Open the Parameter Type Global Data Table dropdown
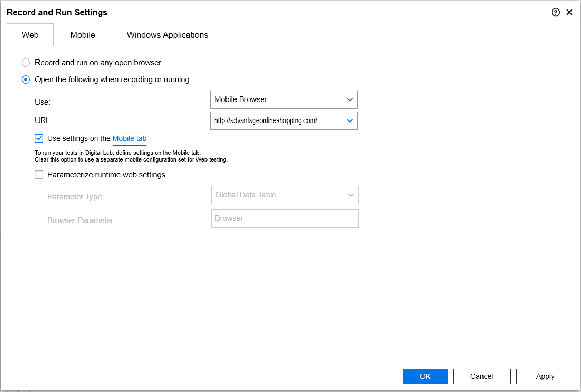Viewport: 581px width, 392px height. pyautogui.click(x=284, y=195)
